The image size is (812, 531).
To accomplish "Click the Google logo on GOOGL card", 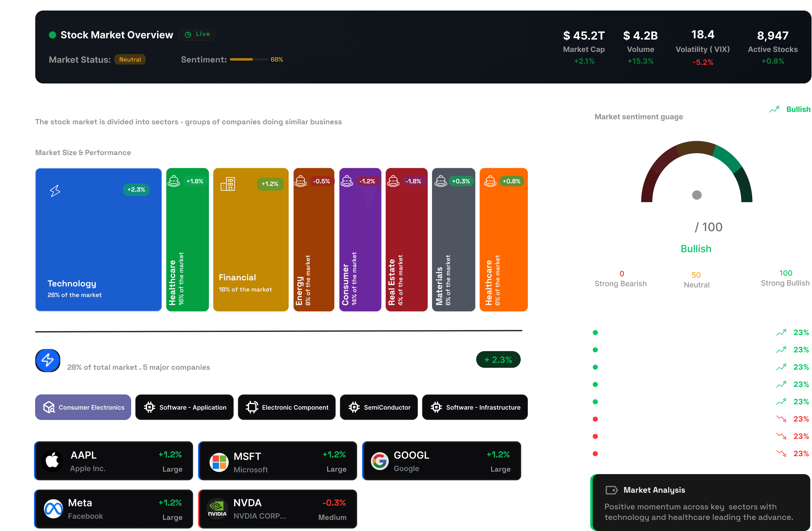I will 380,461.
